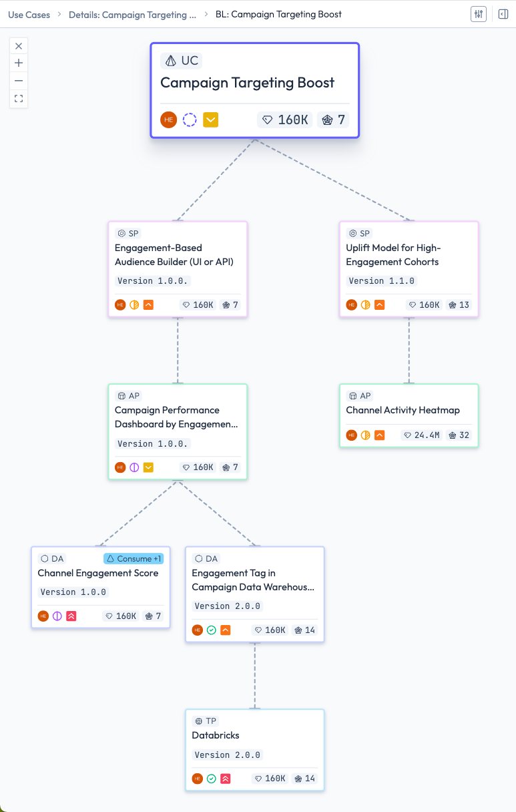Open the filter settings icon in the top right
Image resolution: width=516 pixels, height=812 pixels.
[x=479, y=13]
